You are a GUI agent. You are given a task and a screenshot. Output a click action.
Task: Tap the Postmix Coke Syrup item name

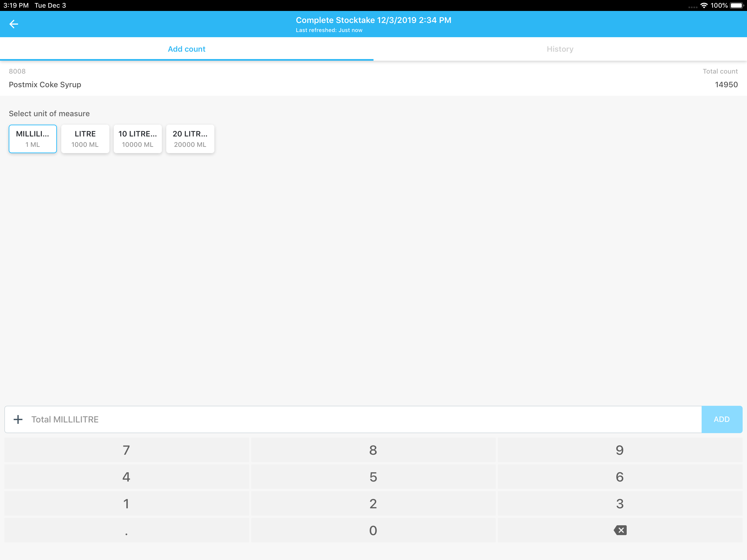[x=45, y=84]
